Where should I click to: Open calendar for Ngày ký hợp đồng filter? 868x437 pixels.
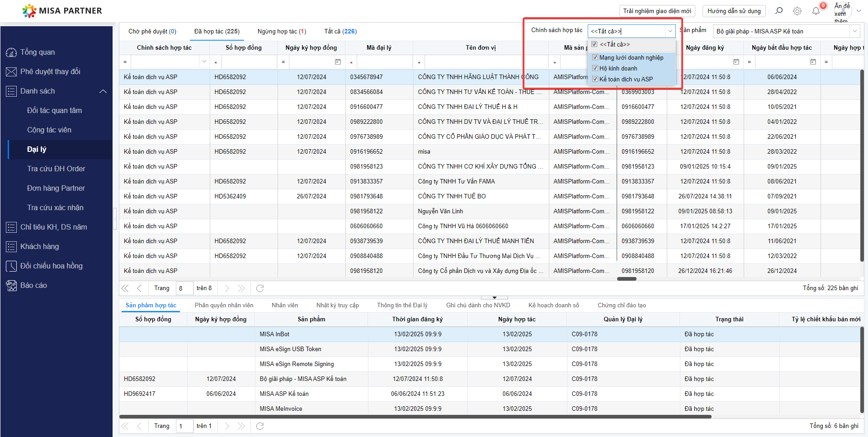click(x=338, y=62)
